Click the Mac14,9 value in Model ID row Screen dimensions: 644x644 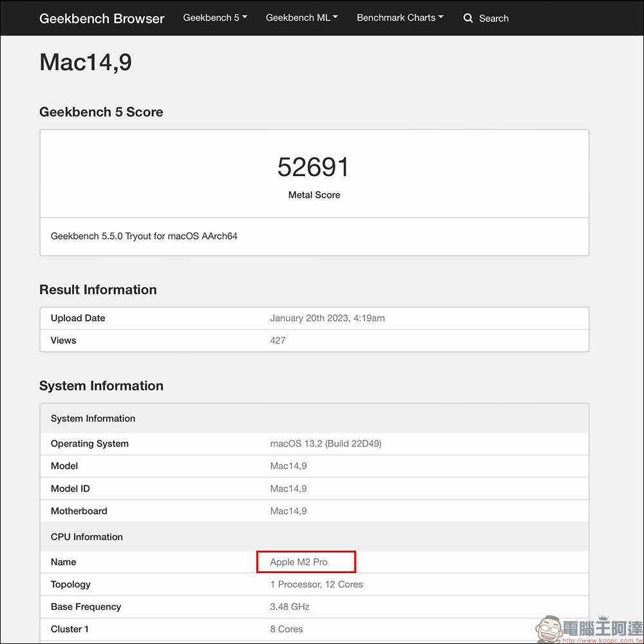pos(289,489)
